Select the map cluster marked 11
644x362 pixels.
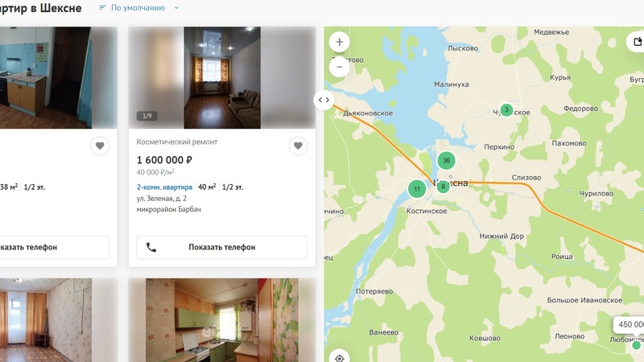[x=417, y=189]
